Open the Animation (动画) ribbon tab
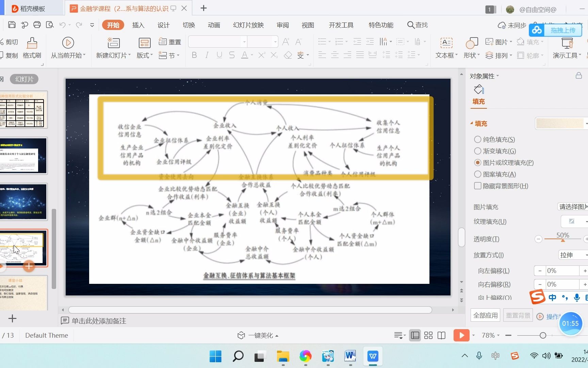Image resolution: width=588 pixels, height=368 pixels. coord(214,25)
